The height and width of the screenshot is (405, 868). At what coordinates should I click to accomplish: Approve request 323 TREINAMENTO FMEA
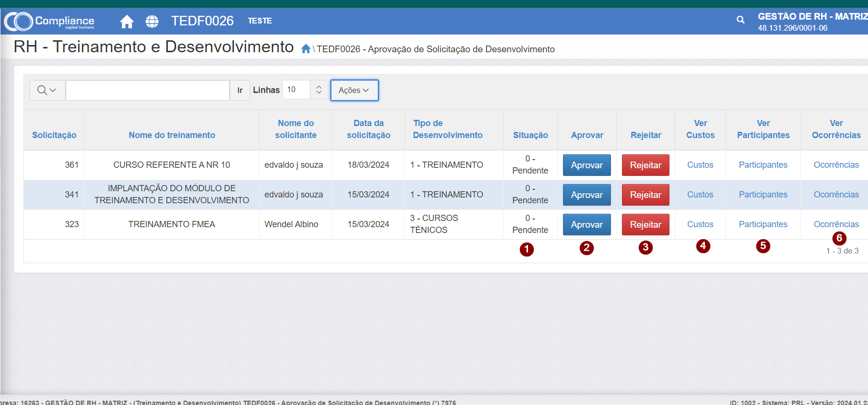[587, 224]
